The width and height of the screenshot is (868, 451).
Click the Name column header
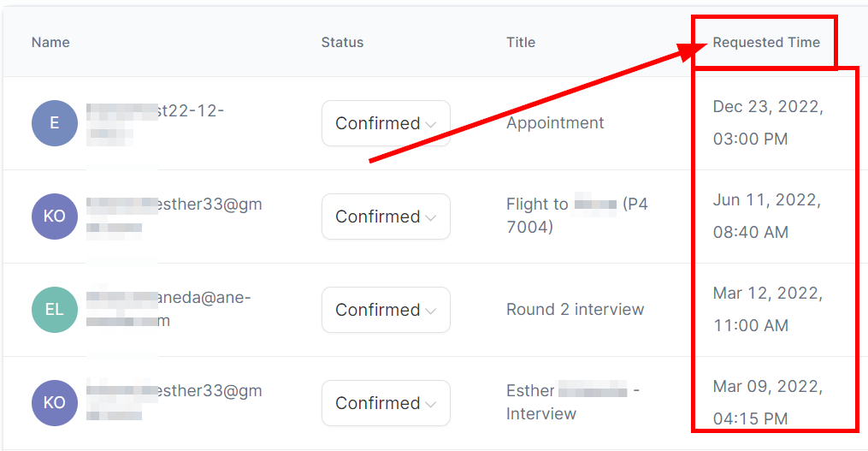click(x=50, y=42)
